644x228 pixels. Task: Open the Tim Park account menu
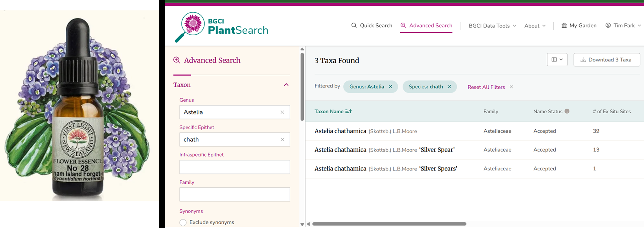pos(623,26)
